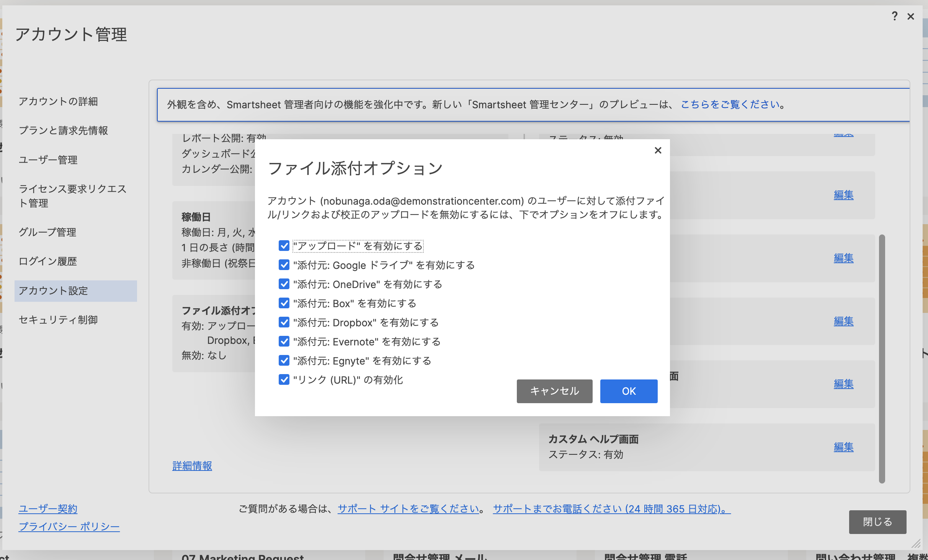Toggle the Box attachment checkbox

pyautogui.click(x=284, y=303)
